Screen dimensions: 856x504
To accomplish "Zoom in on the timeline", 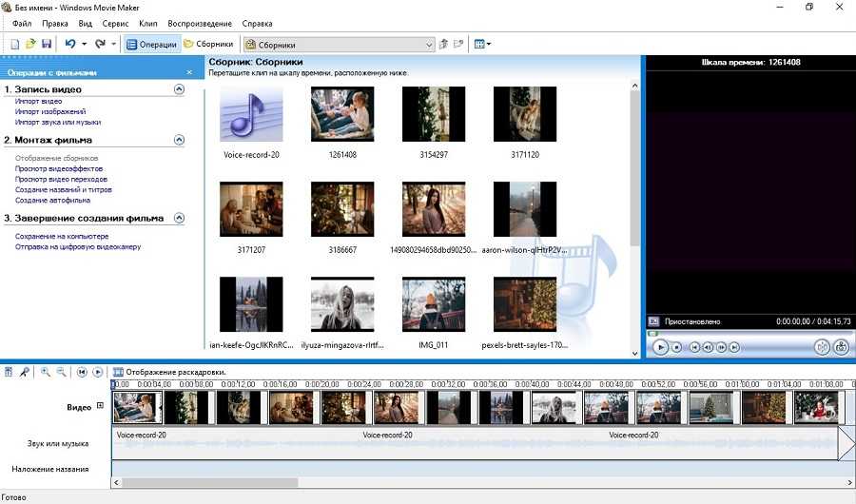I will pos(45,372).
